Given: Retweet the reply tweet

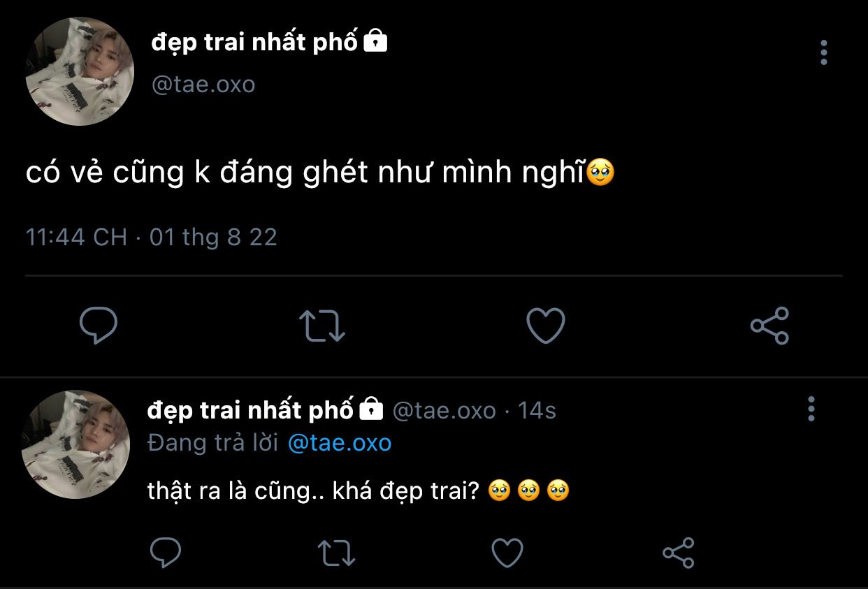Looking at the screenshot, I should pos(337,553).
